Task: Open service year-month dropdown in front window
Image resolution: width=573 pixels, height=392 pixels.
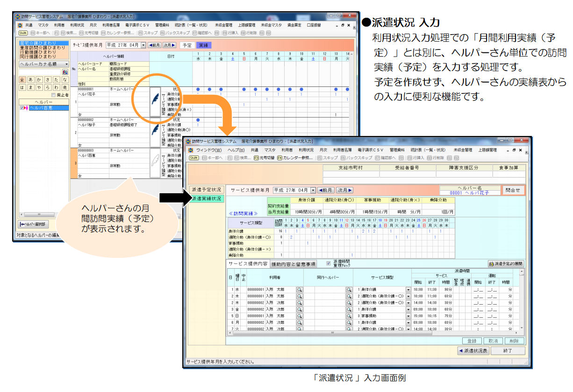Action: point(313,191)
